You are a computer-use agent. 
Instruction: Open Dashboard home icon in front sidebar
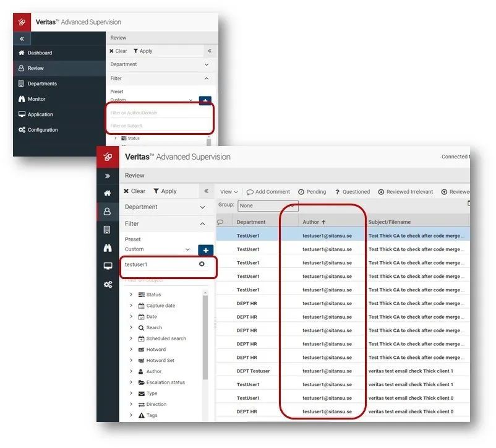108,193
